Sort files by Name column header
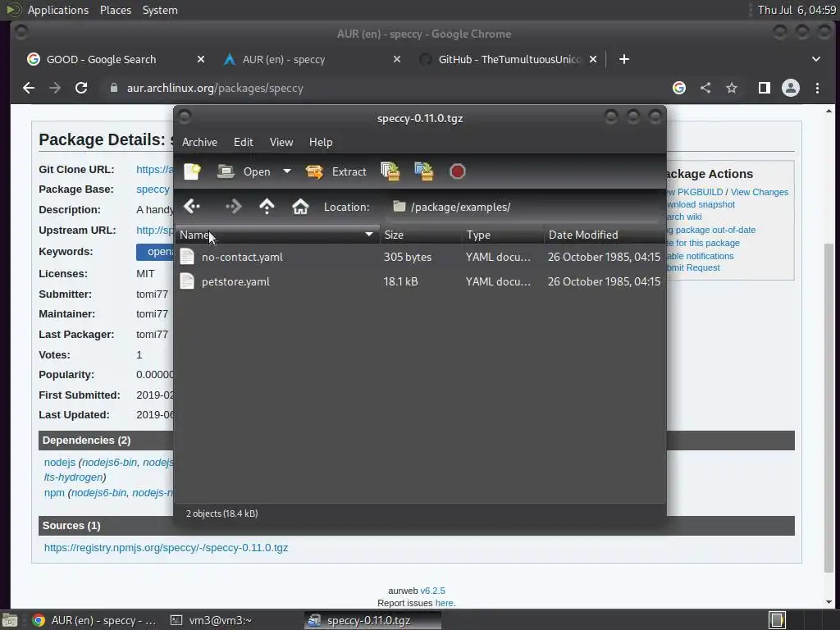 [x=276, y=235]
